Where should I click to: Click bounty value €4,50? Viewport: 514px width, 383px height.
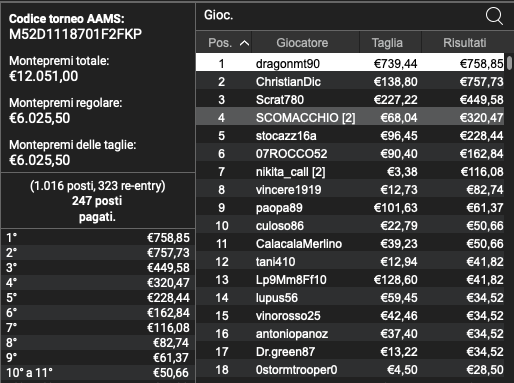point(402,370)
